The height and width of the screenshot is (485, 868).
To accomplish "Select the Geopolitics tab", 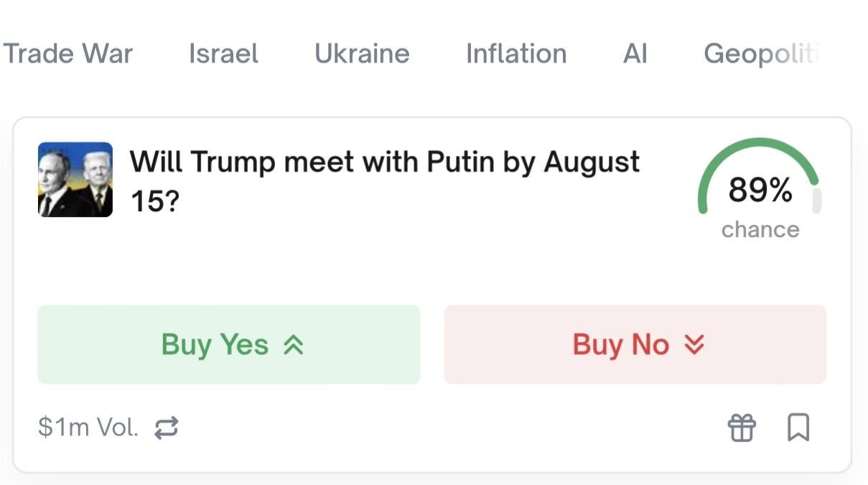I will (x=761, y=54).
